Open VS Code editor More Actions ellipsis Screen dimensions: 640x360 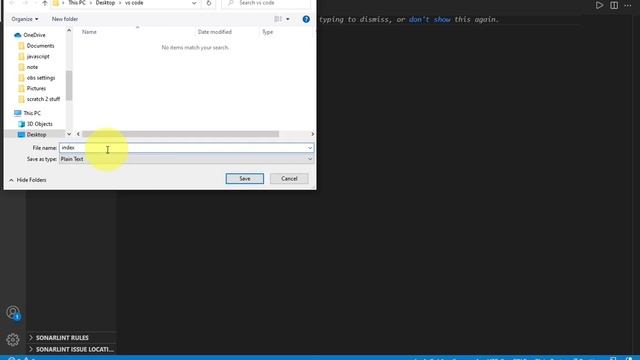[x=628, y=5]
